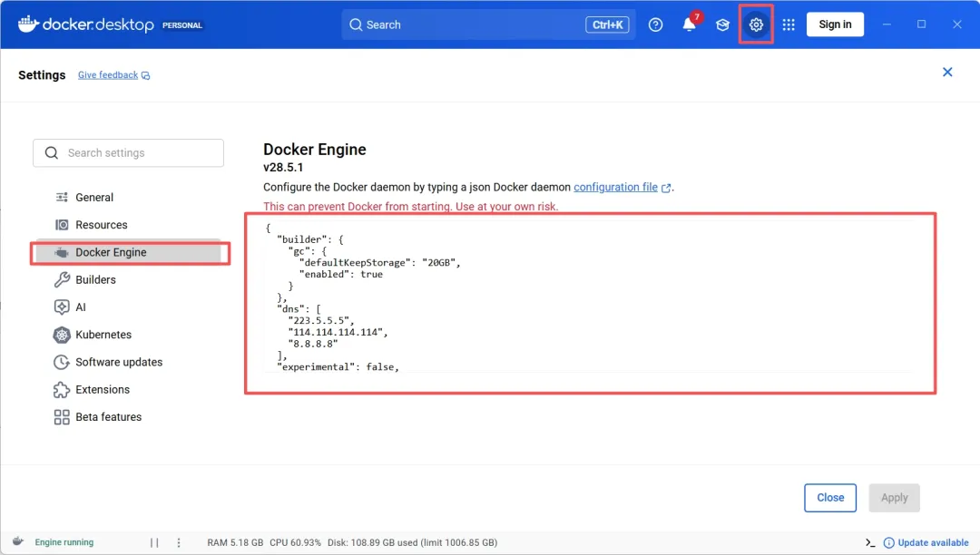This screenshot has width=980, height=555.
Task: Open the help question mark icon
Action: pos(655,25)
